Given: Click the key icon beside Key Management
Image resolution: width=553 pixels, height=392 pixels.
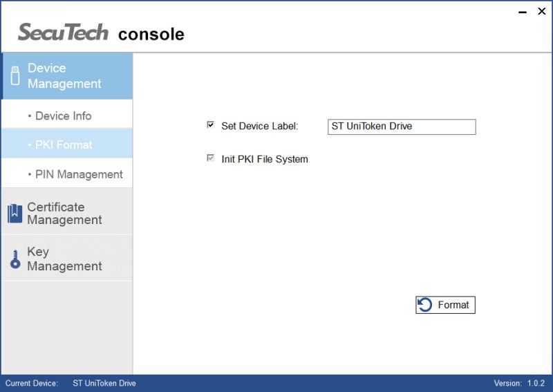Looking at the screenshot, I should tap(15, 259).
